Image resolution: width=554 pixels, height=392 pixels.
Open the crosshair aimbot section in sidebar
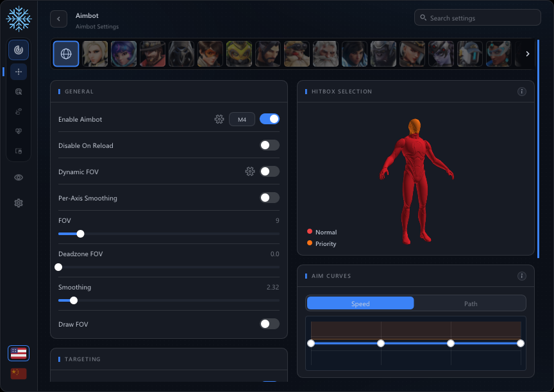click(19, 72)
